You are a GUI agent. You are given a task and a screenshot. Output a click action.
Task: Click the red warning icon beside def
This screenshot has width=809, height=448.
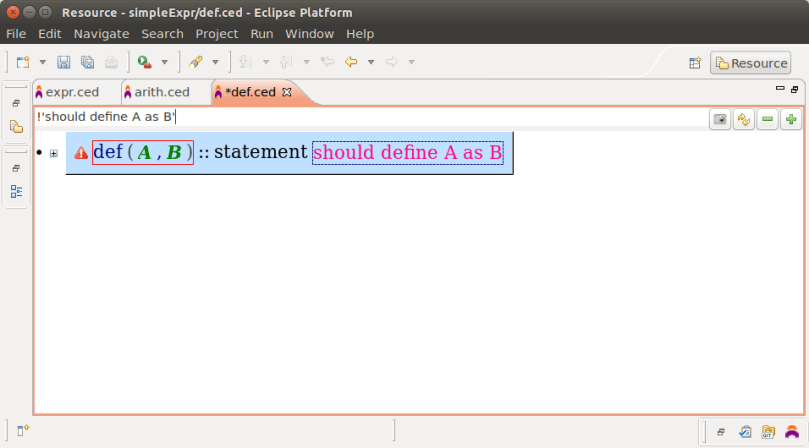pos(81,153)
